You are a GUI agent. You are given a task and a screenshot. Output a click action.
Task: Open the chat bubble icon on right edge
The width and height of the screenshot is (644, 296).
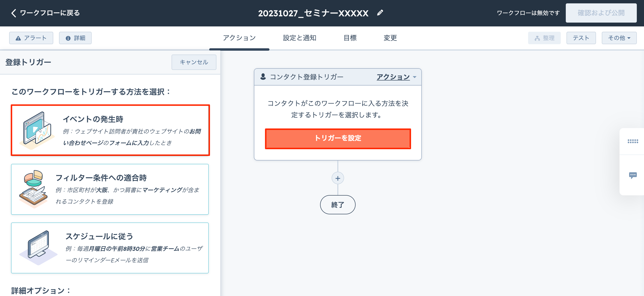tap(633, 176)
